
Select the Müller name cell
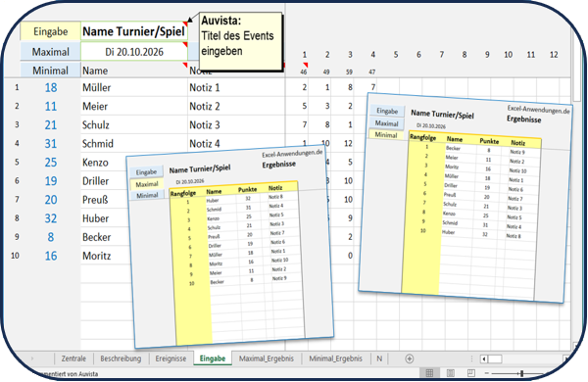tap(134, 87)
